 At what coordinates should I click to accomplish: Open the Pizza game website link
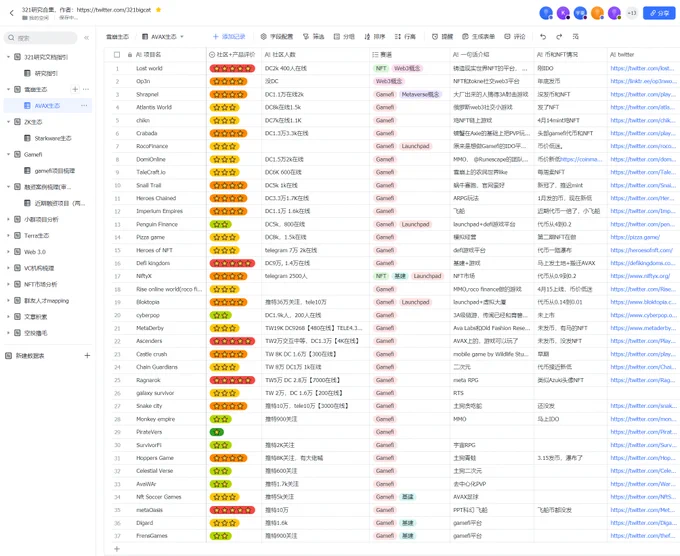tap(635, 237)
